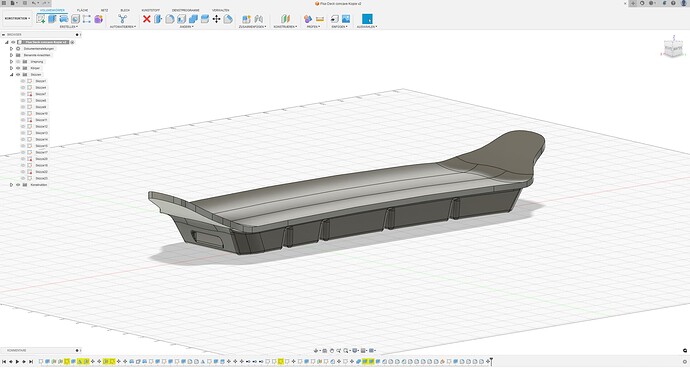
Task: Expand the Körper folder
Action: (x=11, y=68)
